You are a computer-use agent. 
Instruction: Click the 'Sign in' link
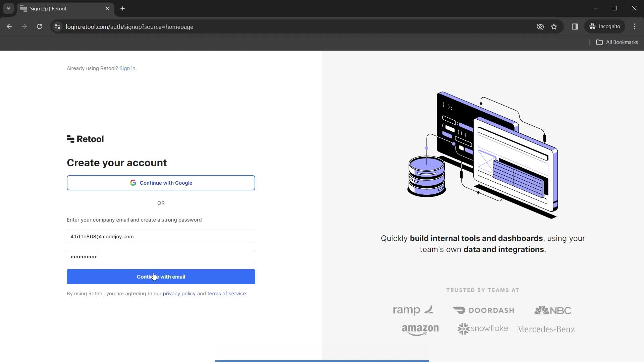click(x=127, y=68)
